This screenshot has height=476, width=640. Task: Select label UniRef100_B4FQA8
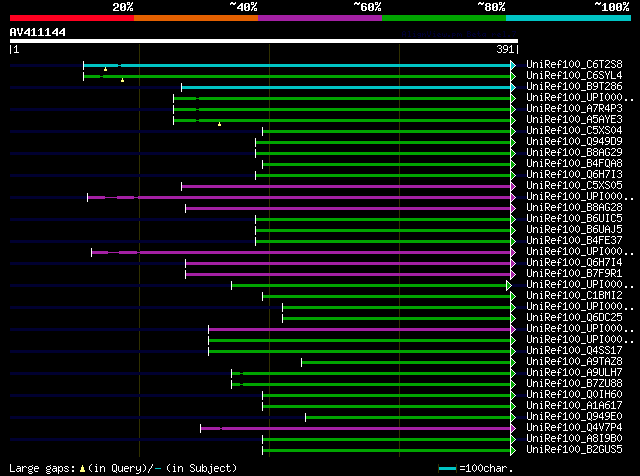click(574, 164)
